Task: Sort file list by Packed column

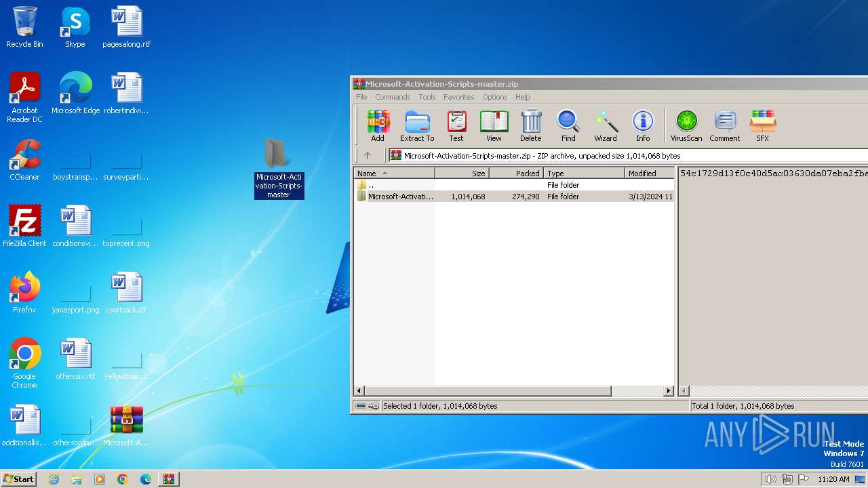Action: pyautogui.click(x=516, y=174)
